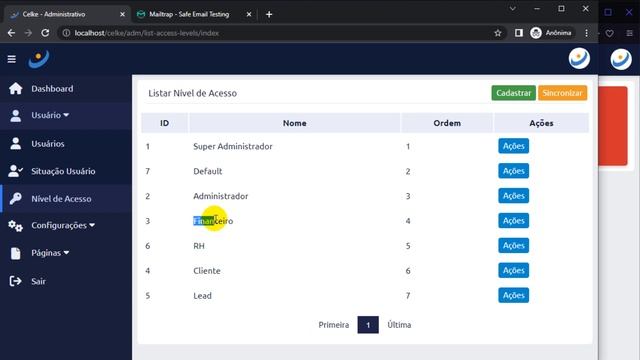640x360 pixels.
Task: Open Ações dropdown for Lead
Action: click(513, 296)
